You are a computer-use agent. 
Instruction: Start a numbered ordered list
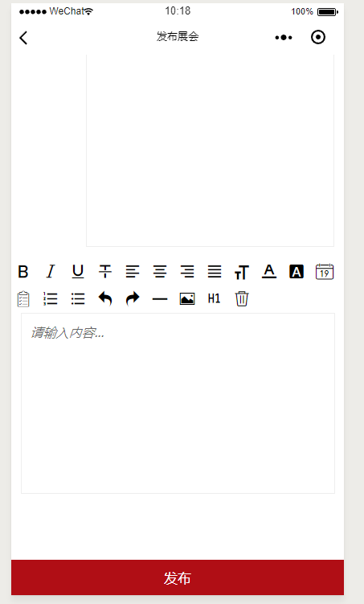click(x=51, y=299)
